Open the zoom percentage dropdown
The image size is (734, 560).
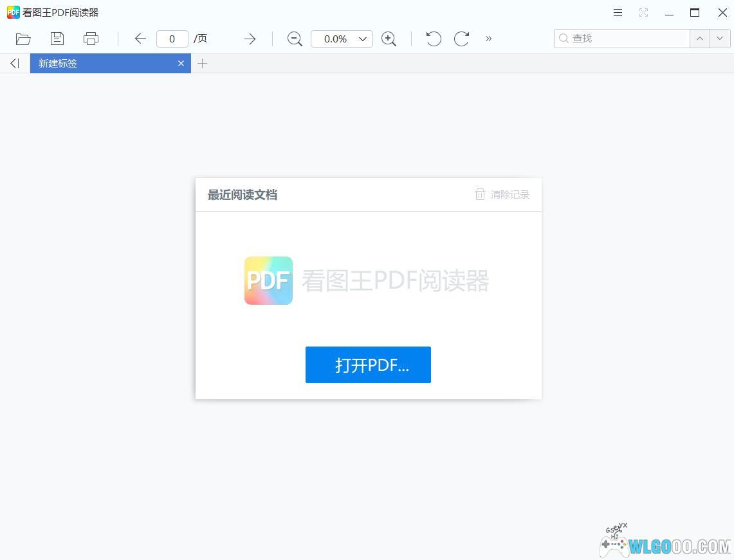pos(362,39)
